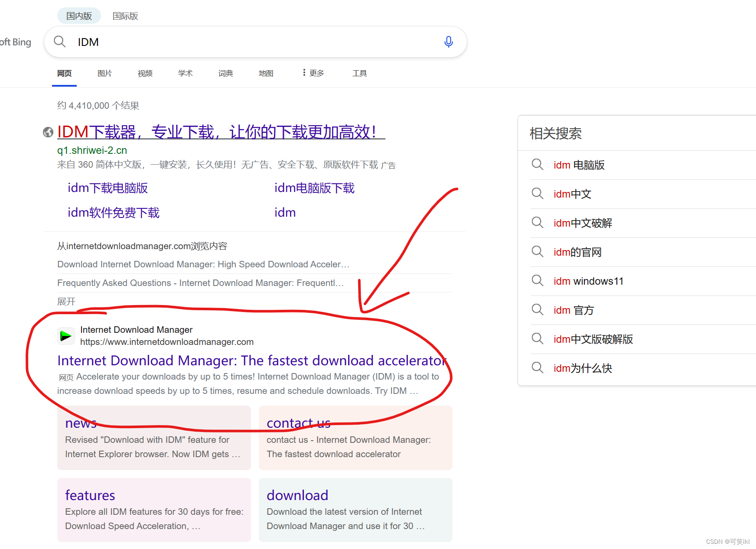Click search icon beside idm中文
Screen dimensions: 756x549
pos(538,194)
